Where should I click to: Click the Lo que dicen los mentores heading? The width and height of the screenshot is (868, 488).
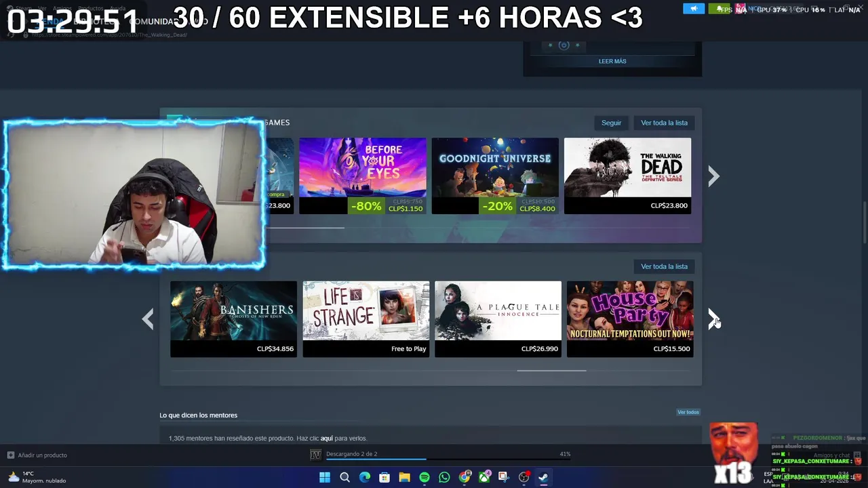coord(199,415)
